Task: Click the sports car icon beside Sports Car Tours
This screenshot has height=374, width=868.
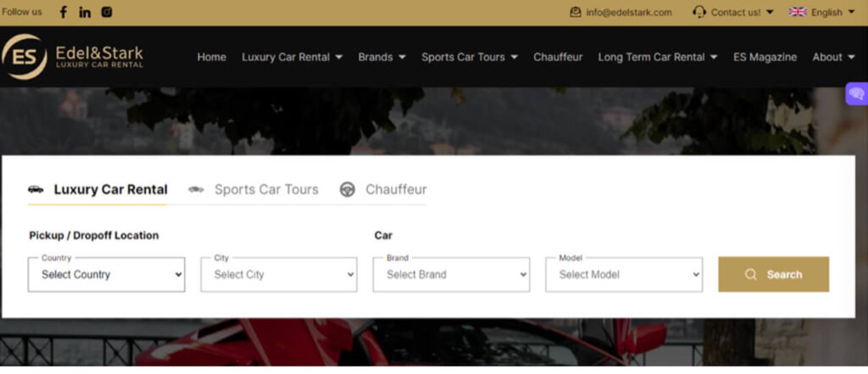Action: [x=196, y=189]
